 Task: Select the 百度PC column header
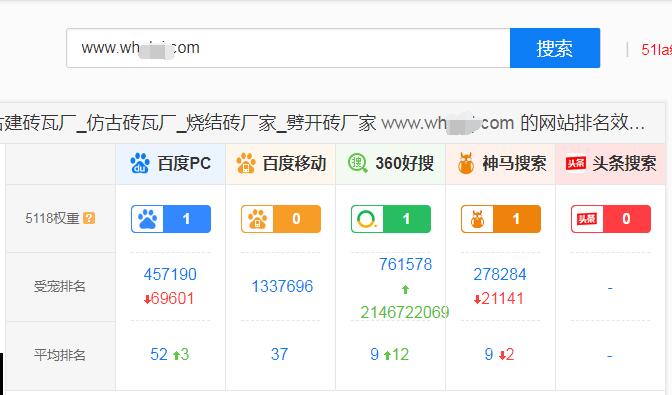pos(171,164)
